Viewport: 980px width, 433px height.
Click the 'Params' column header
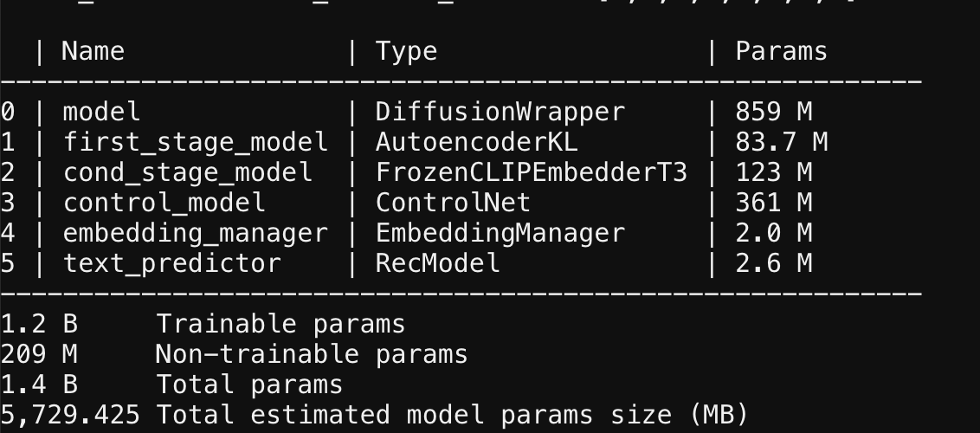[x=781, y=52]
